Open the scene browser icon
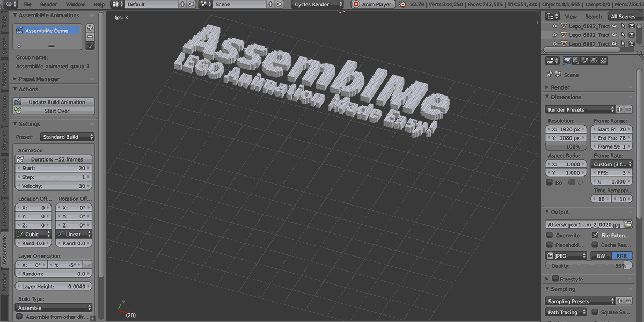This screenshot has width=644, height=322. [x=206, y=4]
